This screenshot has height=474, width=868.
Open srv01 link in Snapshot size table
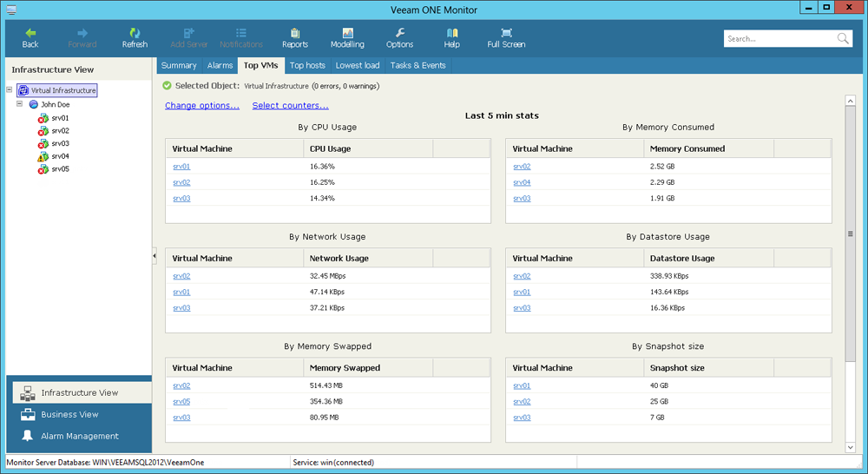[522, 385]
